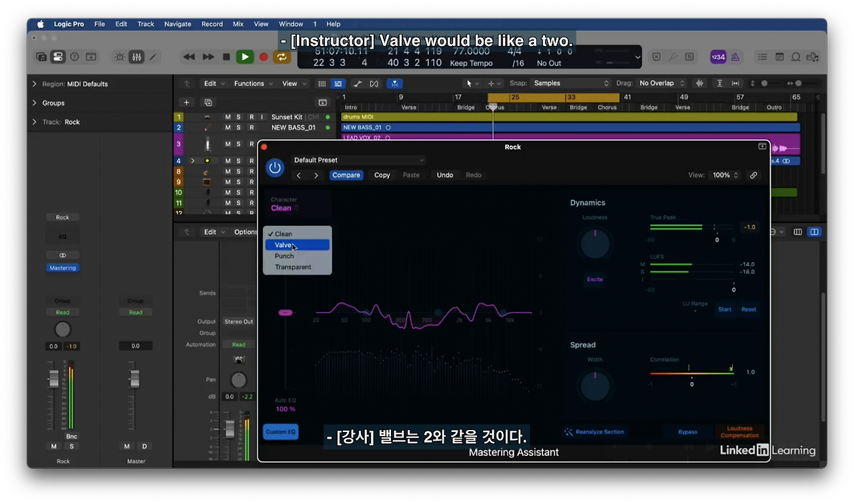Select Punch in the Character menu
The image size is (854, 504).
tap(297, 256)
